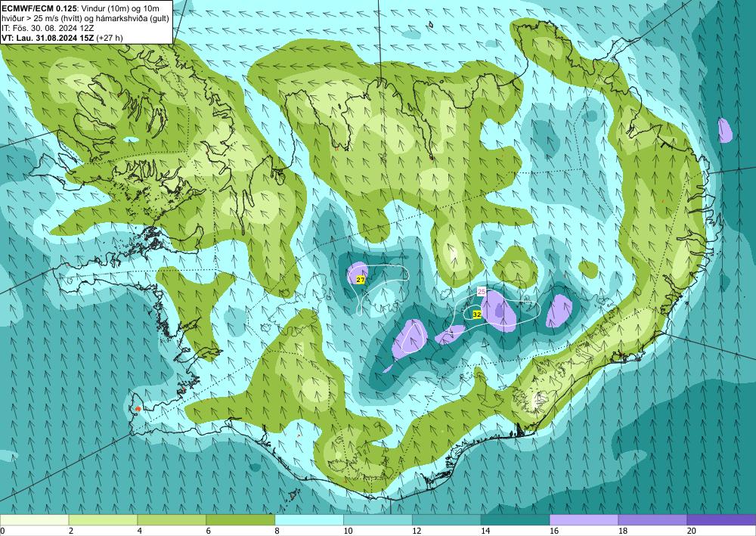The image size is (756, 536).
Task: Click the legend scale number 10
Action: pos(348,531)
